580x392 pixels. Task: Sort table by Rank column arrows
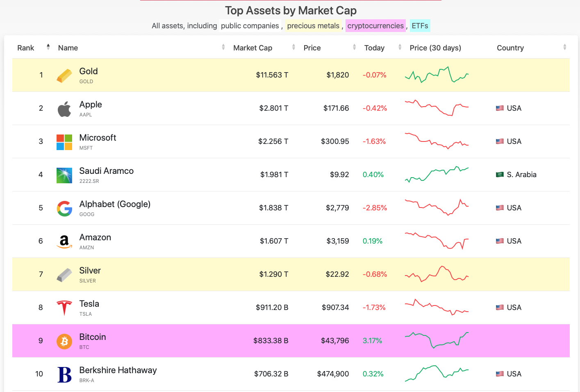pyautogui.click(x=48, y=47)
